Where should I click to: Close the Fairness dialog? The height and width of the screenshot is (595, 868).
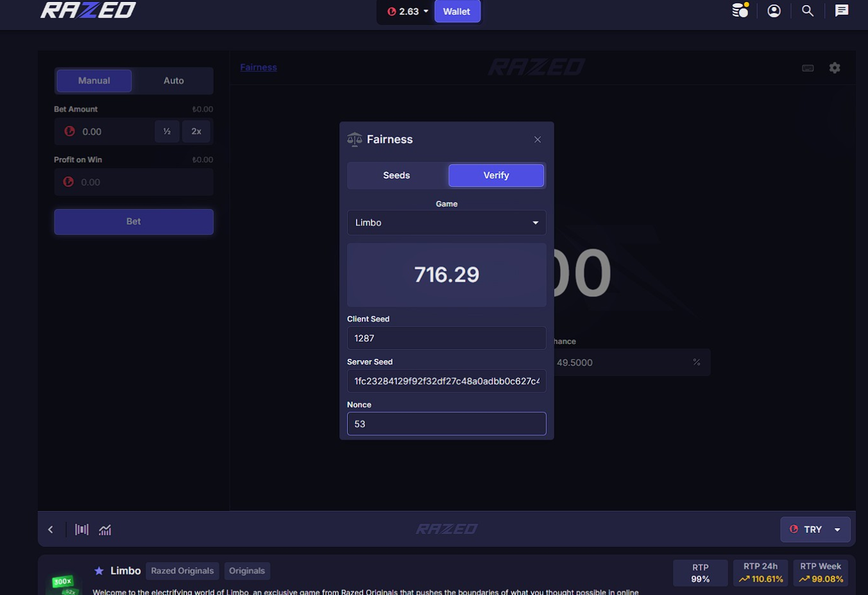coord(538,139)
